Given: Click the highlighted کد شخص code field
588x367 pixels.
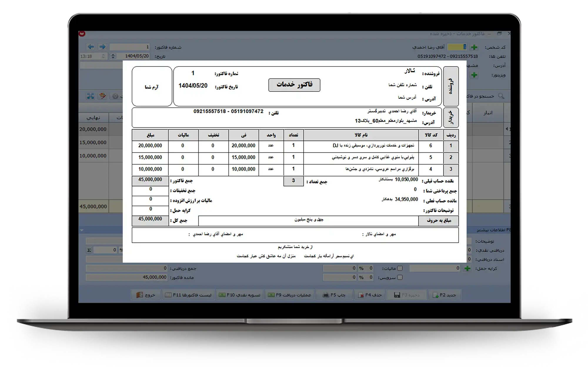Looking at the screenshot, I should coord(457,47).
